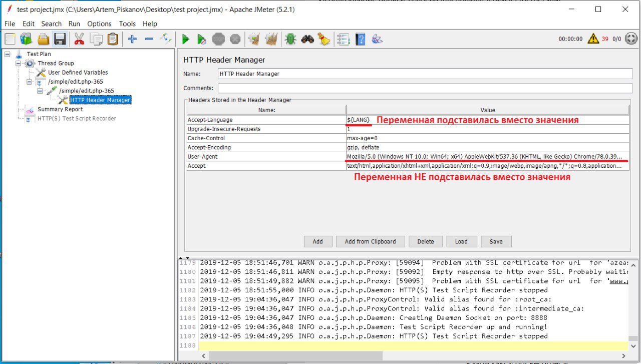Click the green bug debug icon
Viewport: 641px width, 364px height.
click(290, 39)
